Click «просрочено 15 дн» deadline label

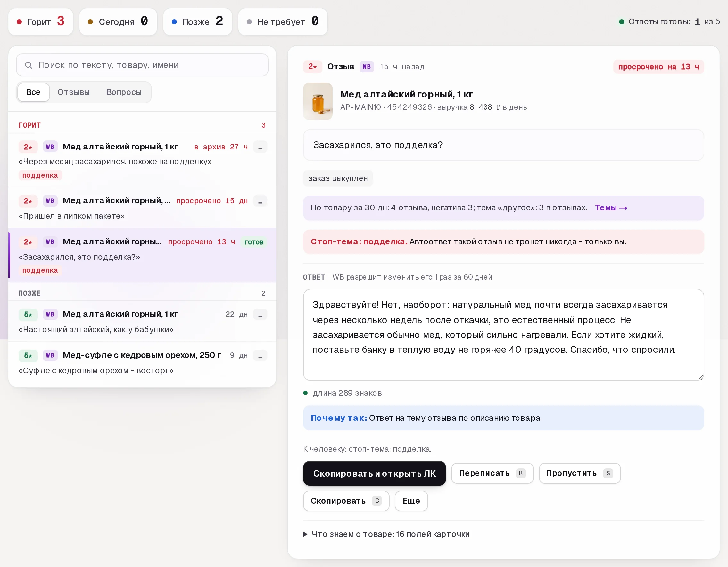(212, 201)
